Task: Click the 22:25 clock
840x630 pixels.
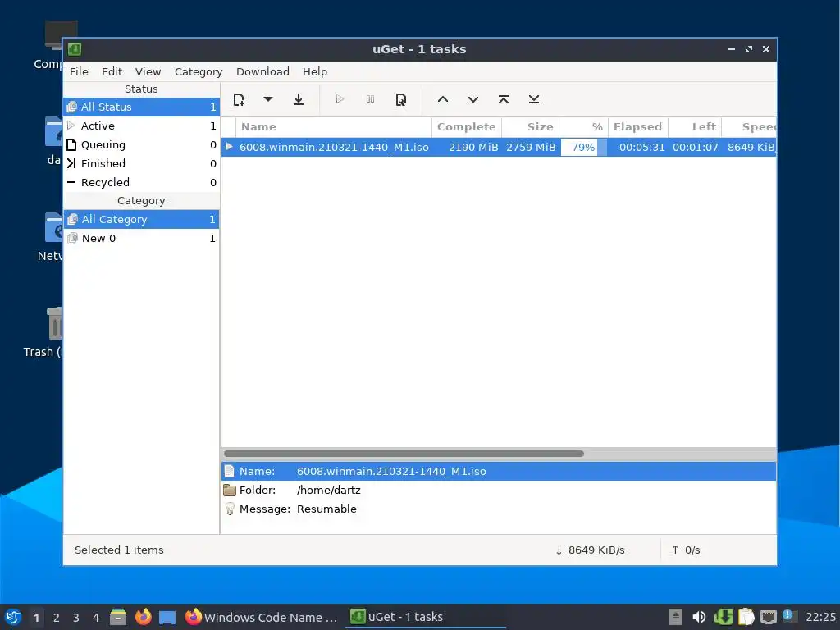Action: pyautogui.click(x=820, y=617)
